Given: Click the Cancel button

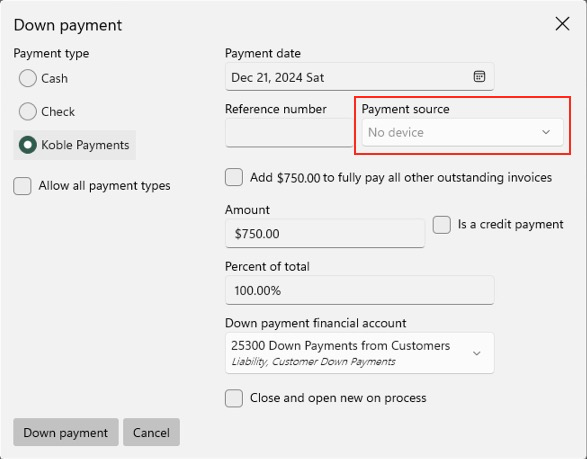Looking at the screenshot, I should coord(151,432).
